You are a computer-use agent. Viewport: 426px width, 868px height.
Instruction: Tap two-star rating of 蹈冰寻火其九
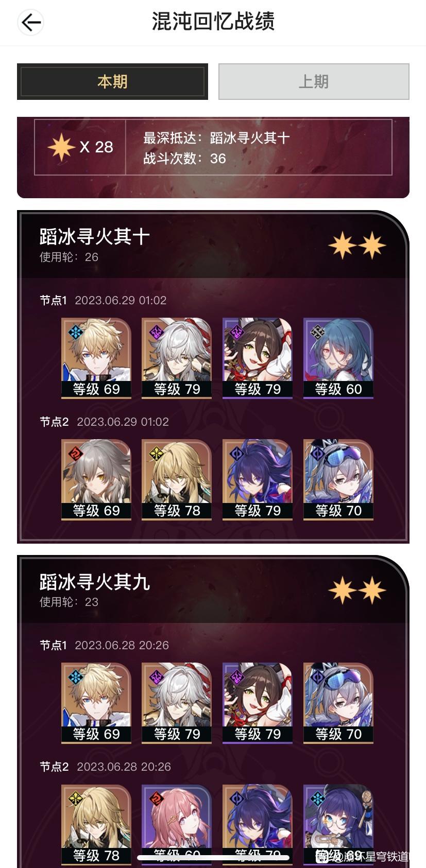357,590
